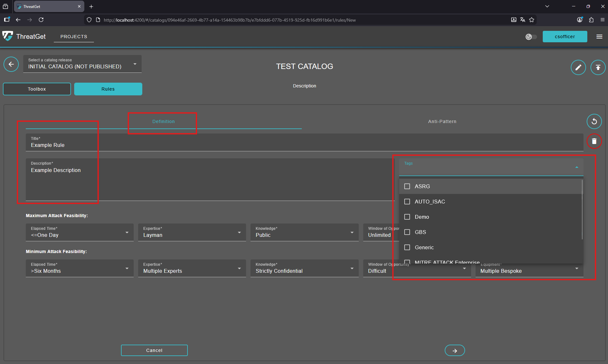This screenshot has height=364, width=608.
Task: Check the ASRG tag checkbox
Action: pyautogui.click(x=407, y=186)
